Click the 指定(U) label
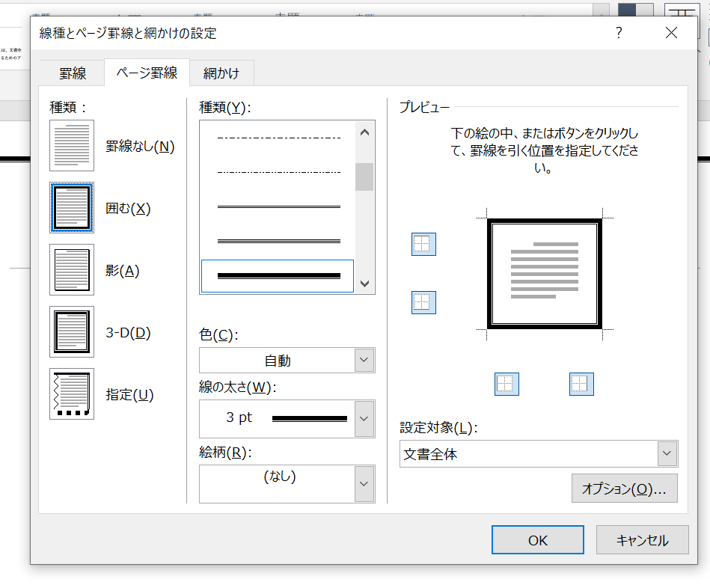The width and height of the screenshot is (710, 588). (x=129, y=394)
